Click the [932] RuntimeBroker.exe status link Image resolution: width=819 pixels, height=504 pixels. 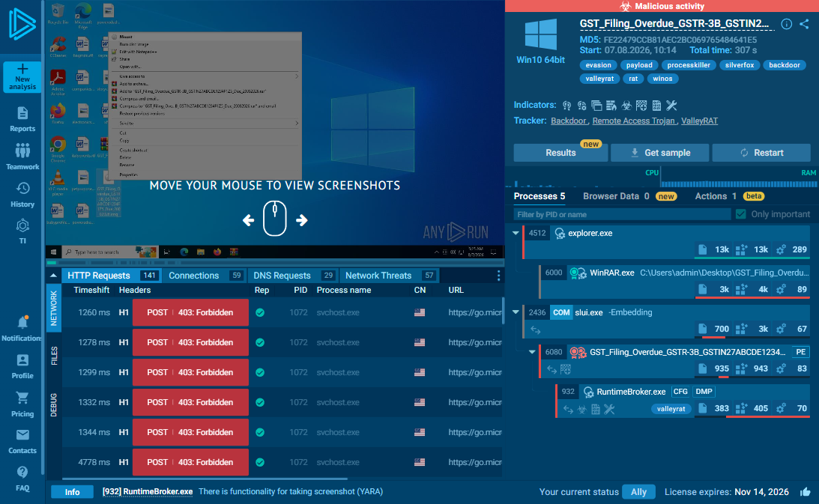(148, 491)
